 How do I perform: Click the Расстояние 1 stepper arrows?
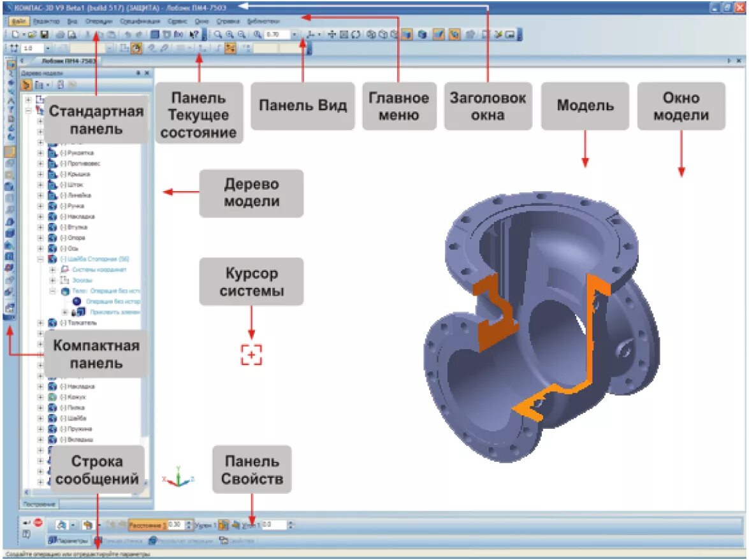coord(189,525)
